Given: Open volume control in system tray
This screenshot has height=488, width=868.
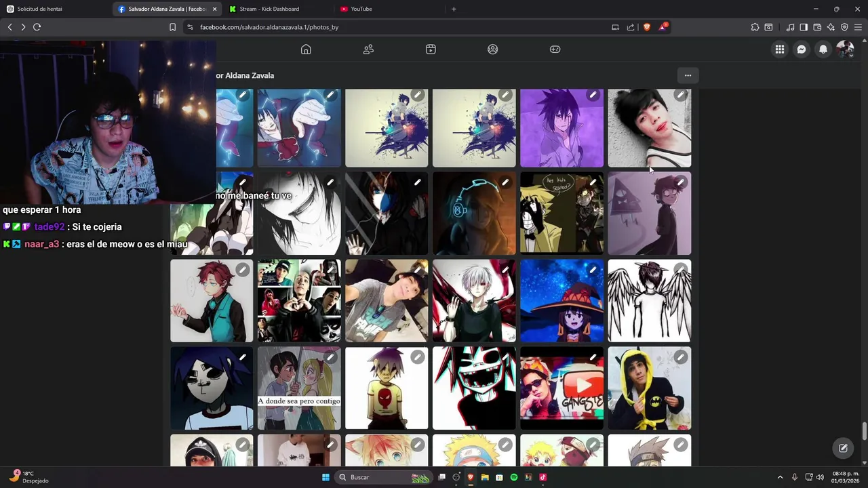Looking at the screenshot, I should click(x=821, y=477).
